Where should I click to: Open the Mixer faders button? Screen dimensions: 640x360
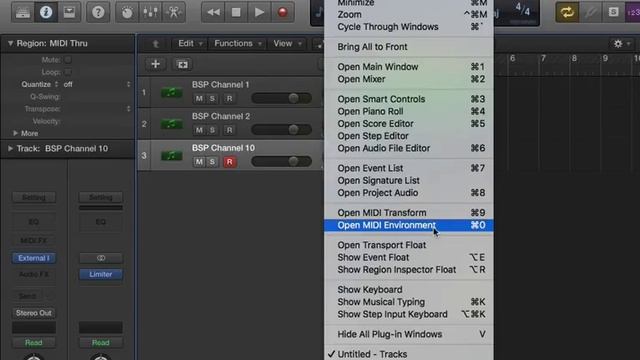[150, 12]
